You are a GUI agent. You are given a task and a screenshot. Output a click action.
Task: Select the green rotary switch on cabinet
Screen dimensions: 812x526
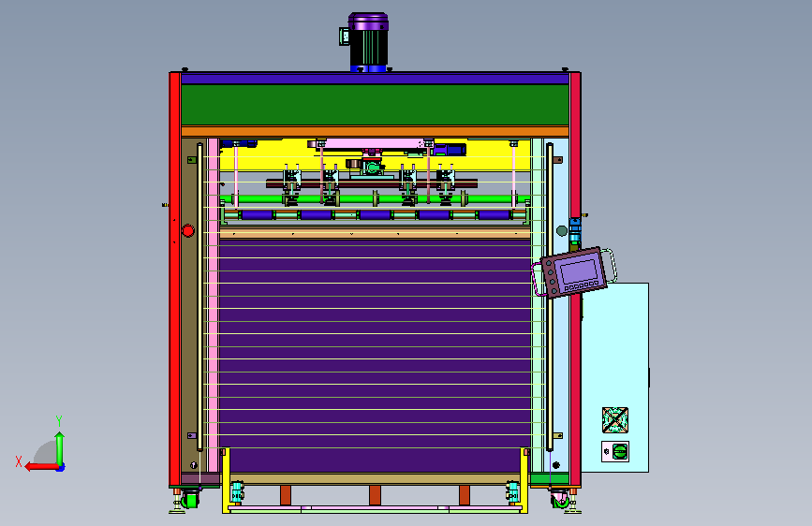click(619, 451)
